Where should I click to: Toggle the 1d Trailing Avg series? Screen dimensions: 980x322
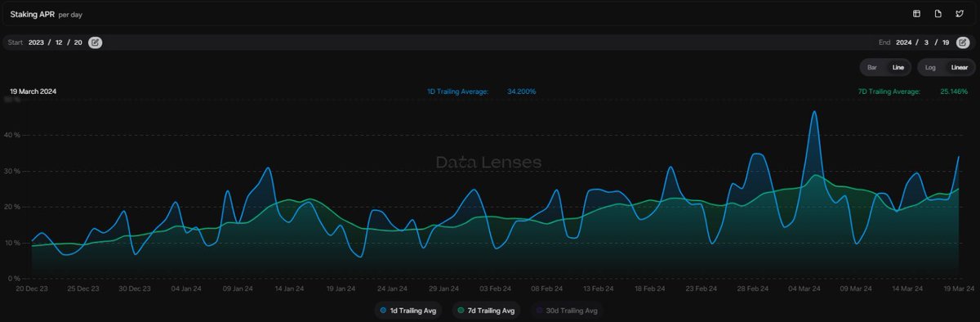[x=408, y=311]
